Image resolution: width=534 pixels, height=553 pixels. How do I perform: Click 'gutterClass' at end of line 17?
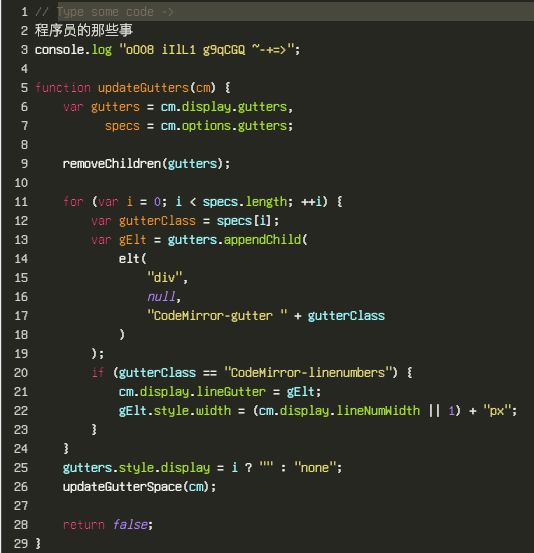tap(346, 316)
